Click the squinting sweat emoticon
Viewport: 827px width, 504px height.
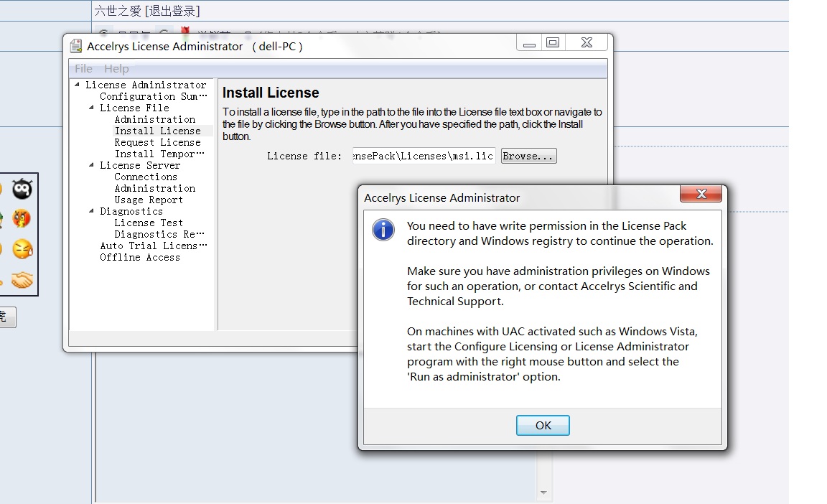click(22, 249)
